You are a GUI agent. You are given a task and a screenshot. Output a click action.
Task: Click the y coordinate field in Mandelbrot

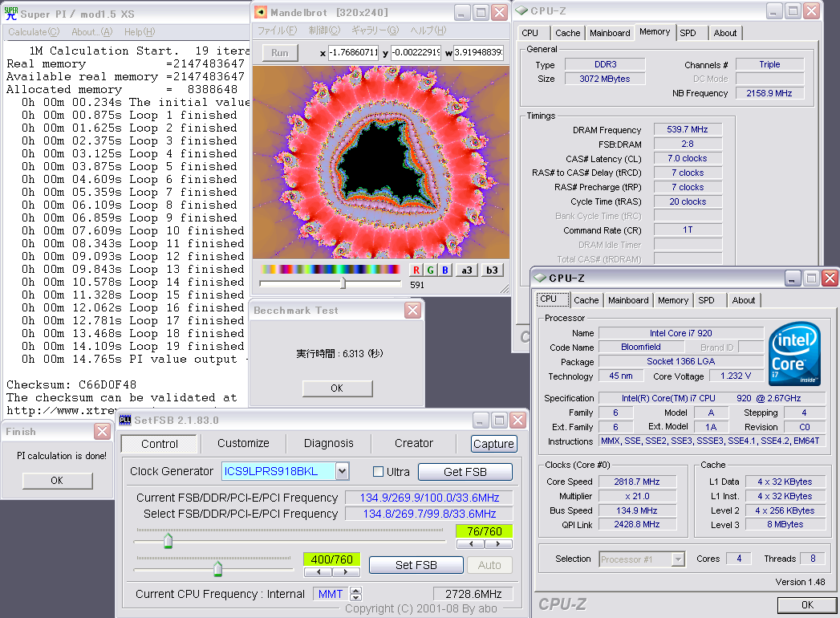416,52
